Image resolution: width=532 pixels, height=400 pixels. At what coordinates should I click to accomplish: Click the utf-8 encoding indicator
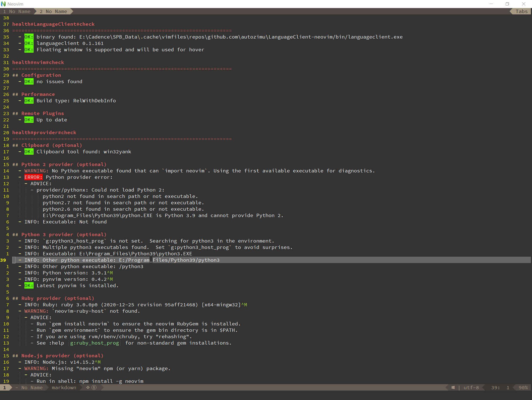[471, 388]
